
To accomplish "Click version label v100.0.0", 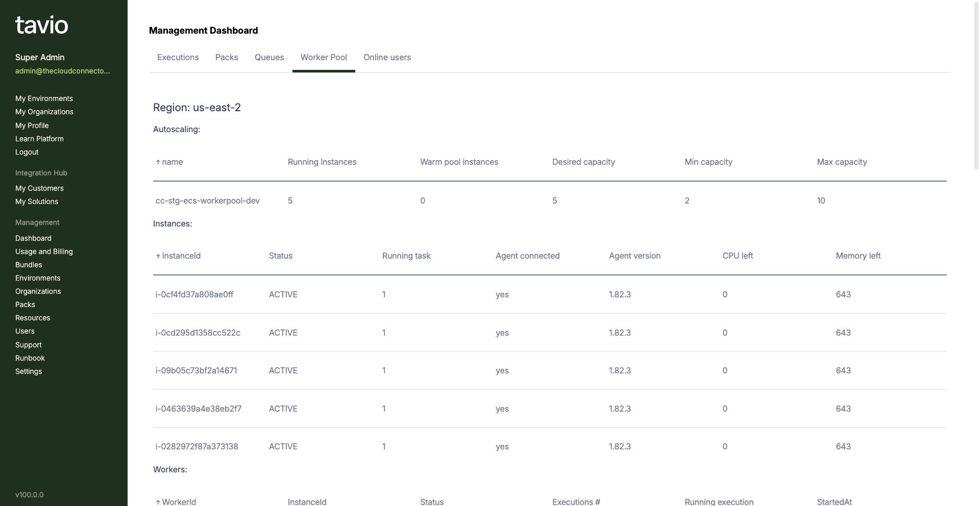I will (30, 495).
